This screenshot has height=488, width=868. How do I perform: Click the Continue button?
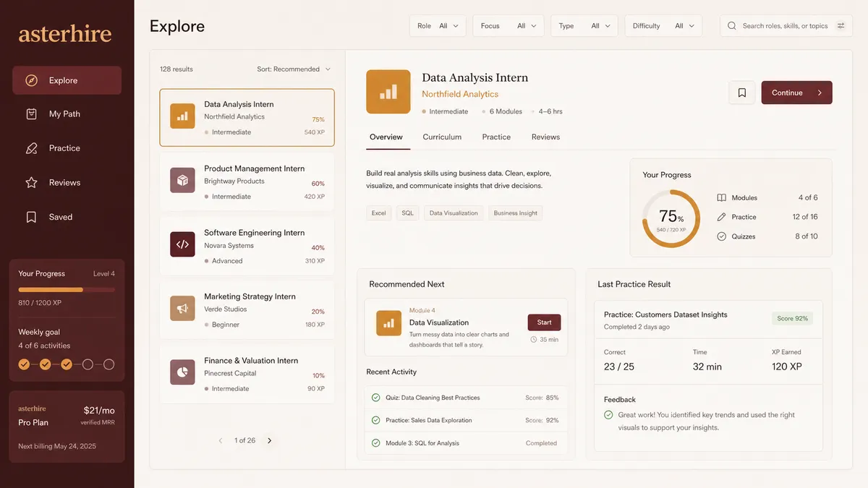pyautogui.click(x=796, y=93)
